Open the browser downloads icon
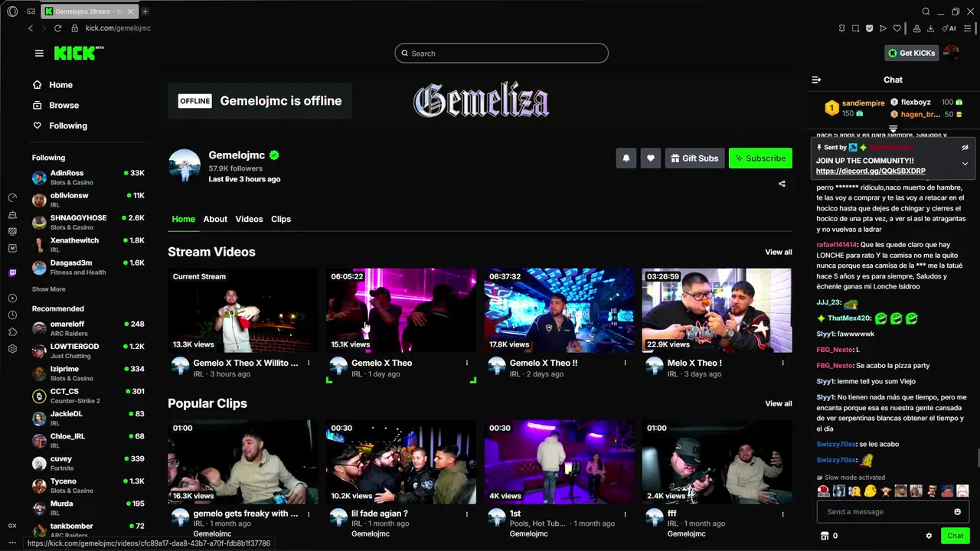Image resolution: width=980 pixels, height=551 pixels. (x=930, y=28)
